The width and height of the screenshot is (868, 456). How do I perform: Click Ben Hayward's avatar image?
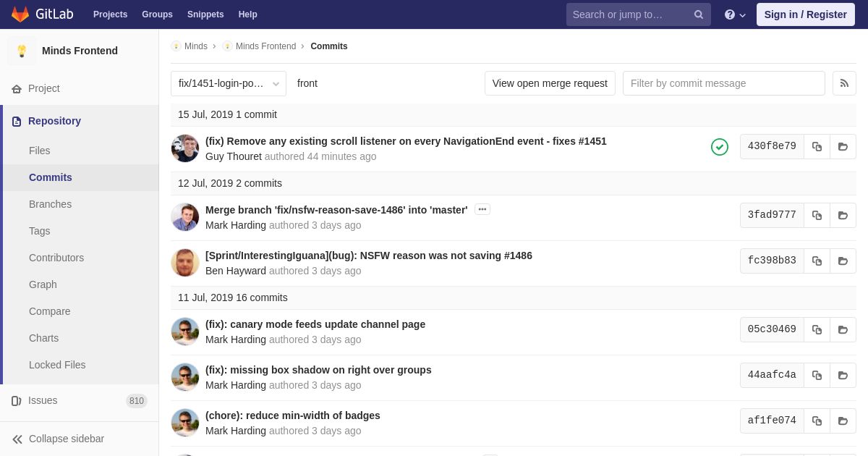click(185, 263)
